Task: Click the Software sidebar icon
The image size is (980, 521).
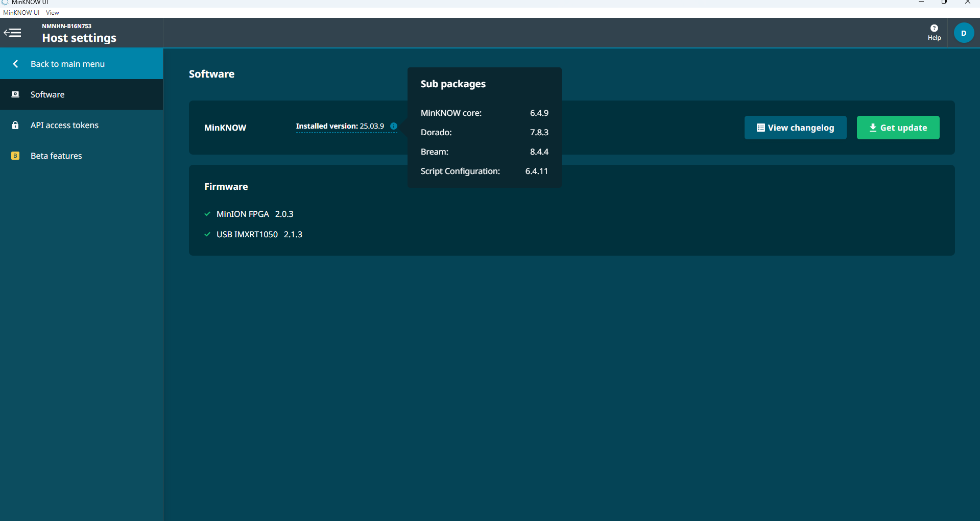Action: point(15,94)
